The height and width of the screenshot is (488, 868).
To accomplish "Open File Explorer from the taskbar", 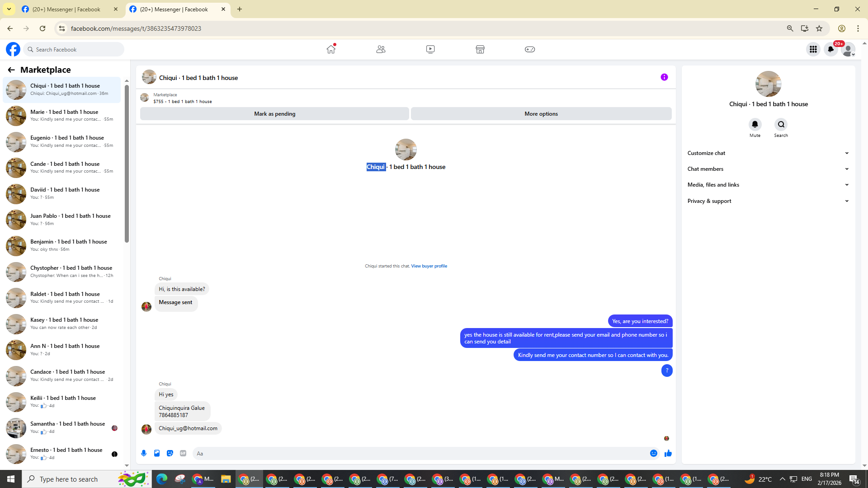I will tap(226, 479).
